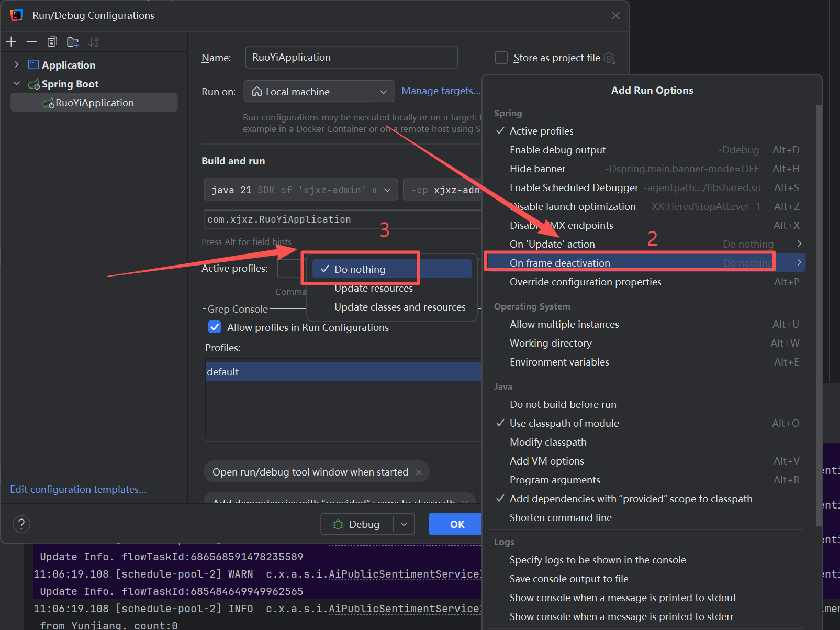Click the OK button
This screenshot has width=840, height=630.
coord(455,524)
